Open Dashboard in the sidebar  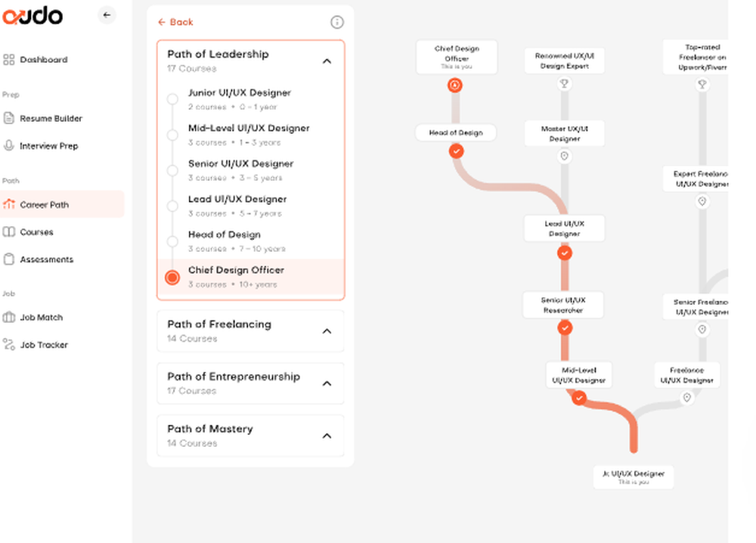43,60
